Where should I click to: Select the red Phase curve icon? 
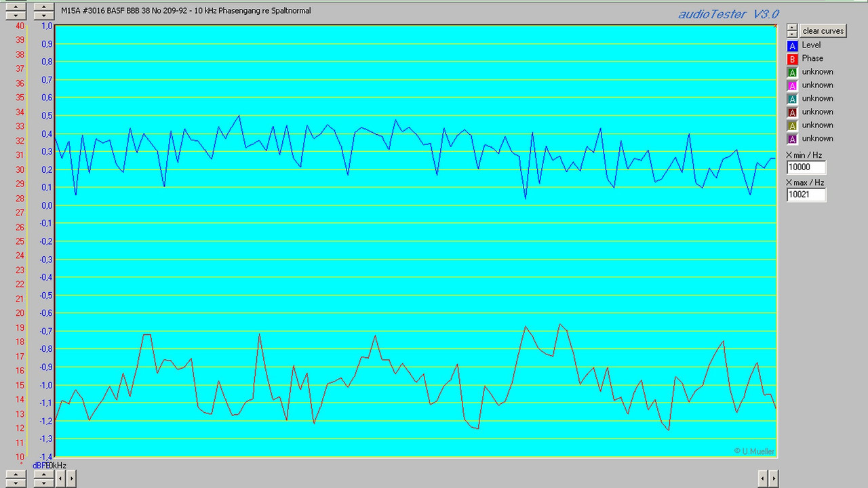[792, 58]
